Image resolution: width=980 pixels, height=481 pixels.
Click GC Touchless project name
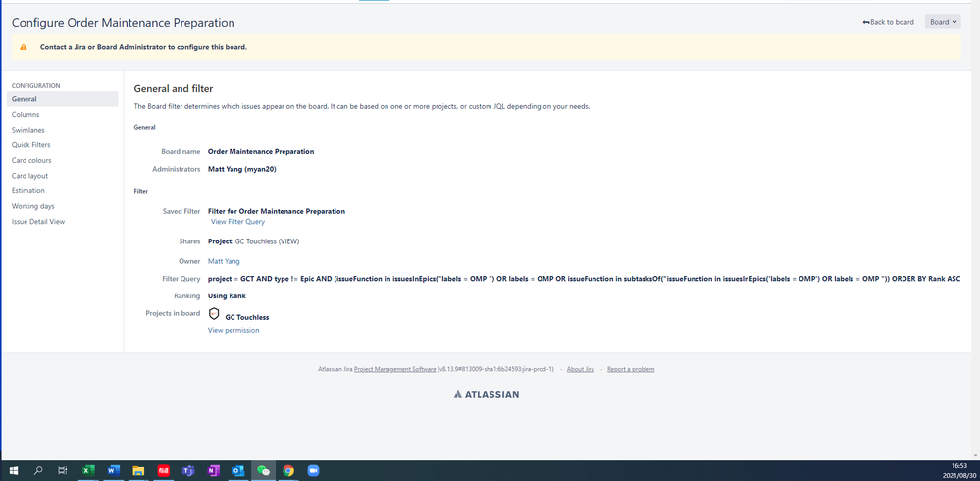point(247,317)
